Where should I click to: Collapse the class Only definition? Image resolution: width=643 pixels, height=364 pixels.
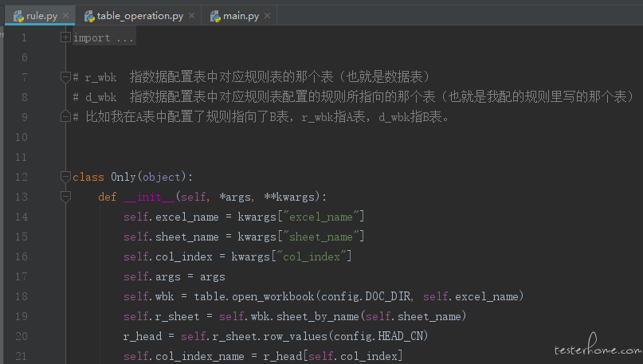pyautogui.click(x=65, y=177)
